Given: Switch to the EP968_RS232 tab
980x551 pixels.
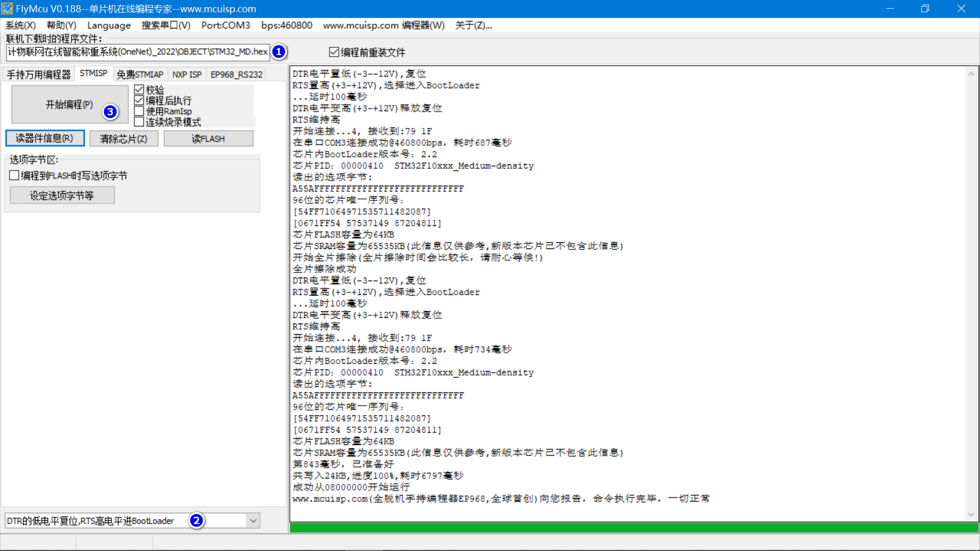Looking at the screenshot, I should (236, 74).
